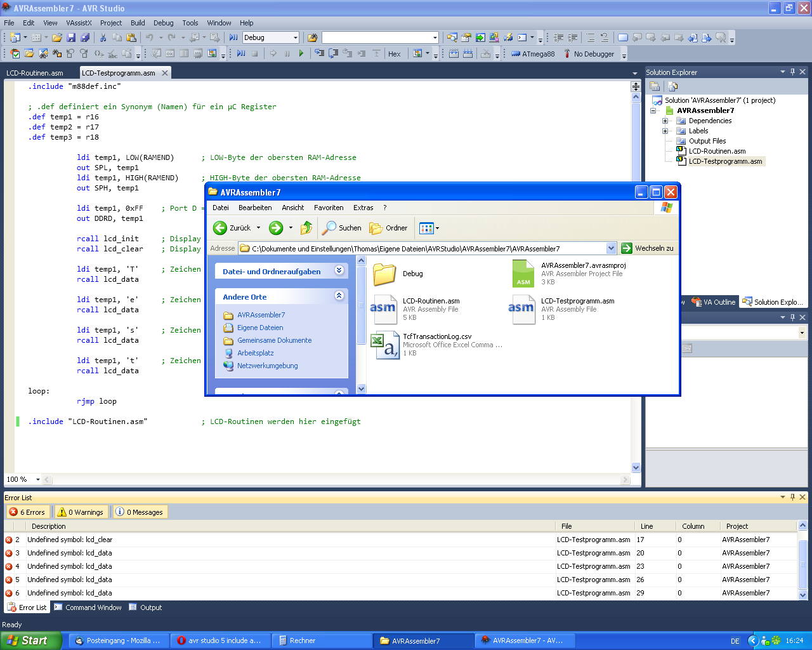Paste clipboard contents into the editor

tap(131, 37)
